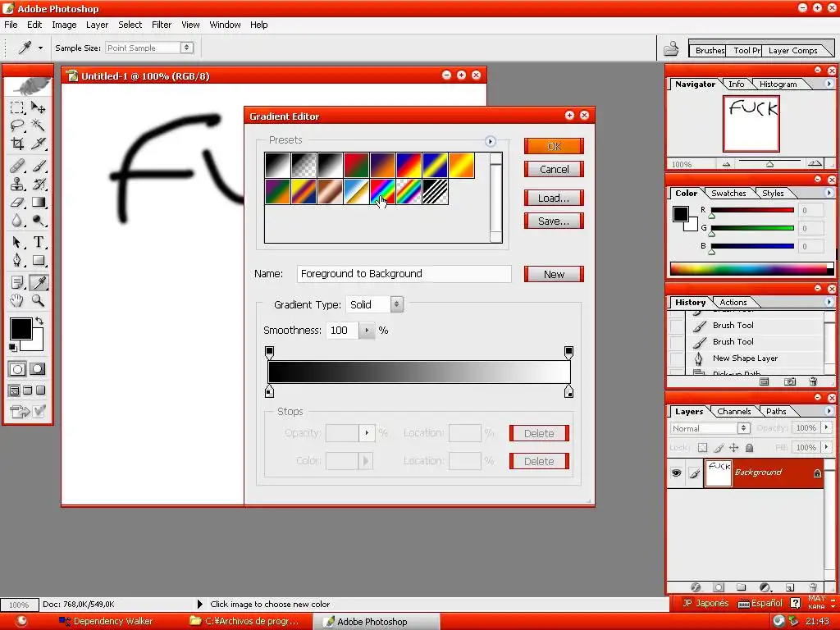Create new snapshot camera icon in History

[x=790, y=382]
